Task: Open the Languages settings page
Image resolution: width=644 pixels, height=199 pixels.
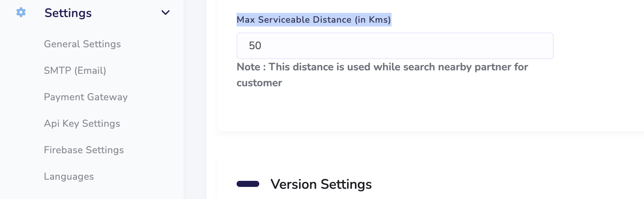Action: [69, 176]
